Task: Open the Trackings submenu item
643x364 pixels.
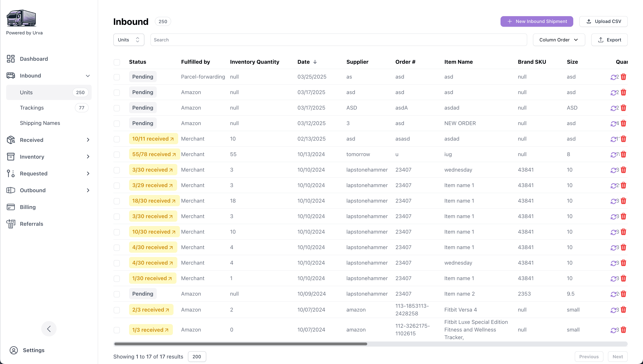Action: click(32, 108)
